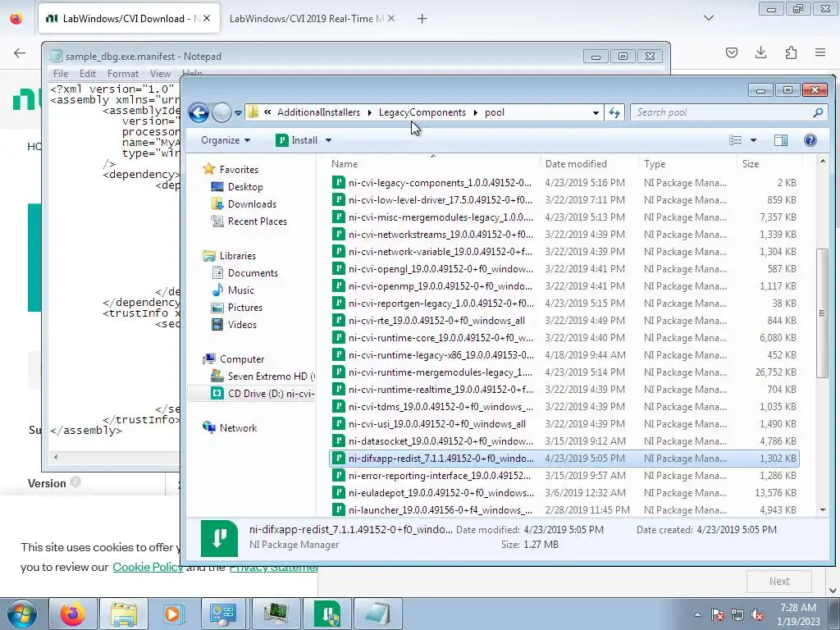
Task: Select ni-cvi-openmp file
Action: [x=441, y=286]
